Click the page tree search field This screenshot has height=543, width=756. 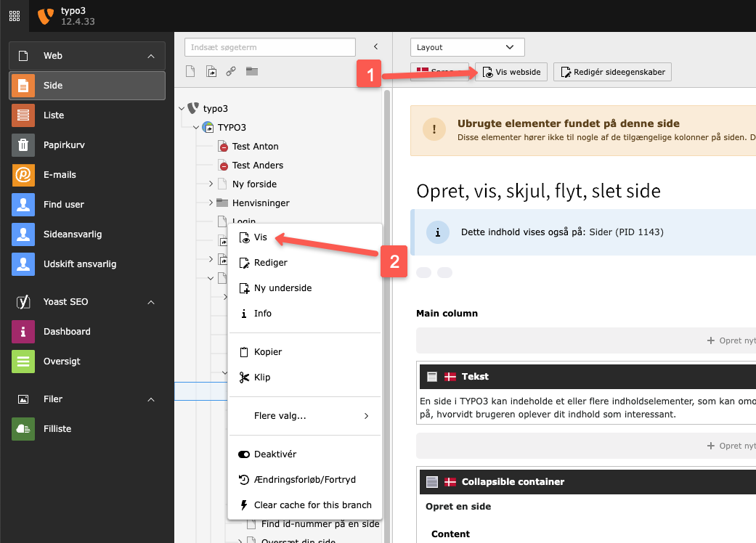pyautogui.click(x=269, y=47)
